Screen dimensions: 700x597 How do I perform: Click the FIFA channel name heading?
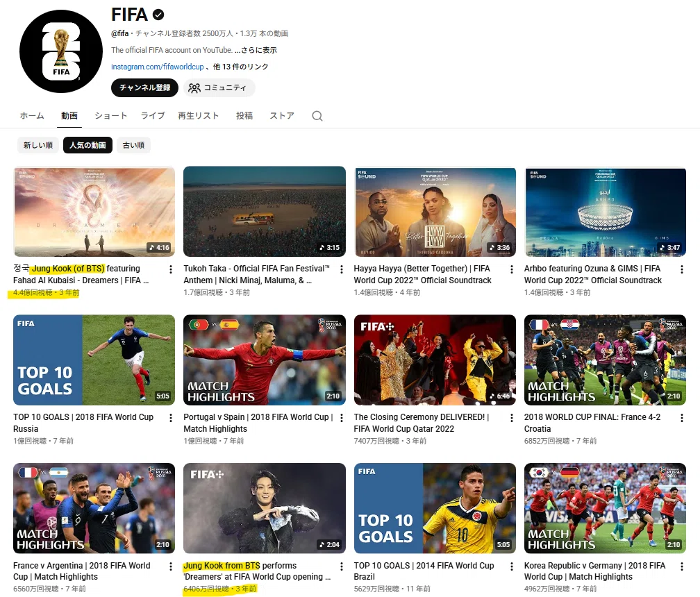(x=129, y=15)
